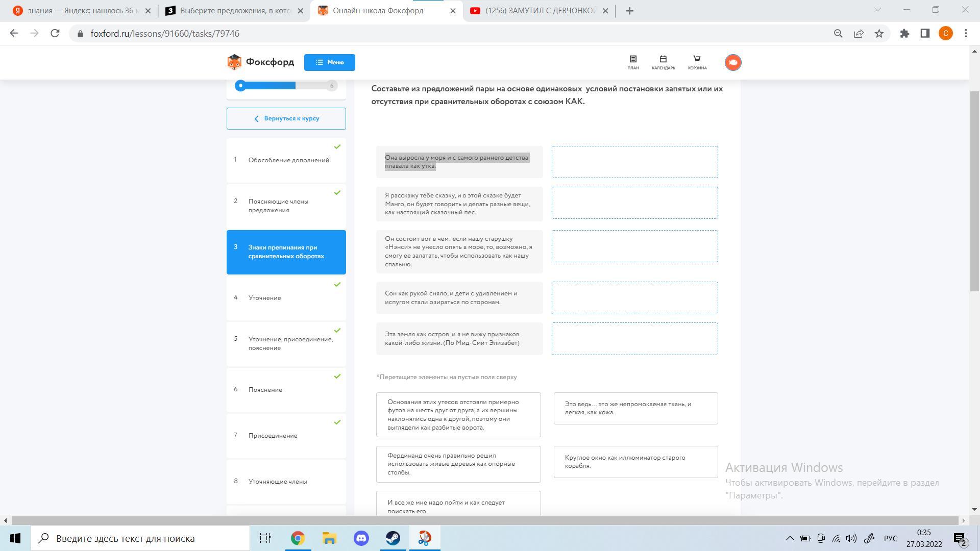Image resolution: width=980 pixels, height=551 pixels.
Task: Click the orange user avatar
Action: pos(733,62)
